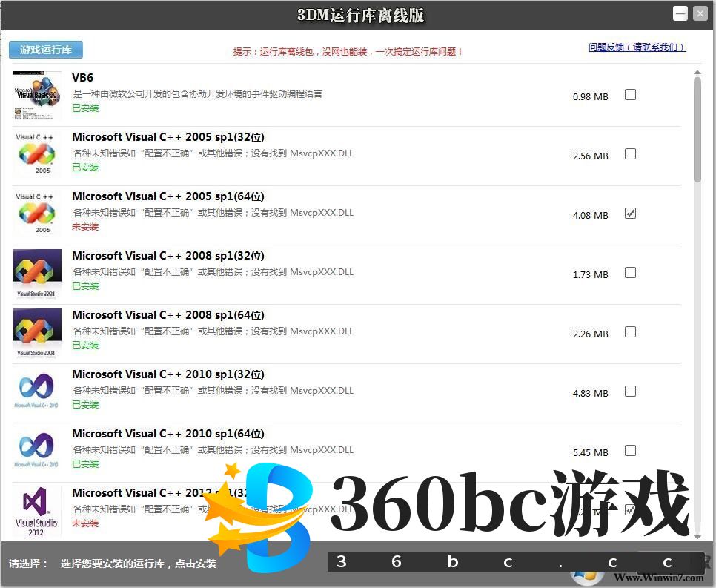
Task: Uncheck the Visual C++ 2005 sp1(64位) checkbox
Action: (x=630, y=214)
